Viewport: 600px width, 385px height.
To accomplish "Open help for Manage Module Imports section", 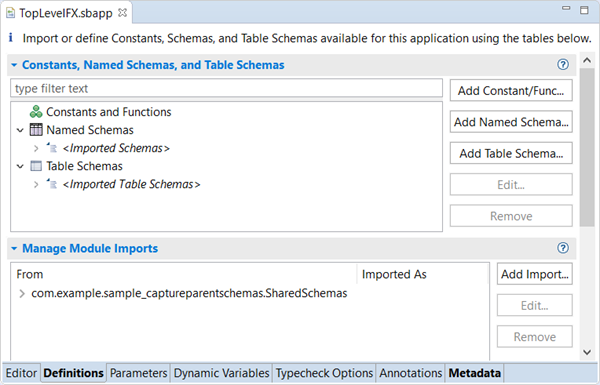I will pyautogui.click(x=562, y=248).
